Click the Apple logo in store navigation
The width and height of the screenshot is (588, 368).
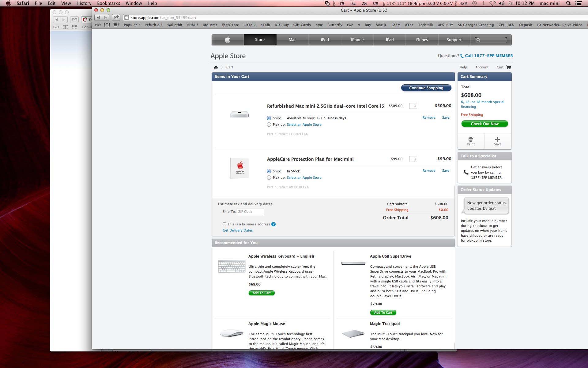[x=228, y=40]
